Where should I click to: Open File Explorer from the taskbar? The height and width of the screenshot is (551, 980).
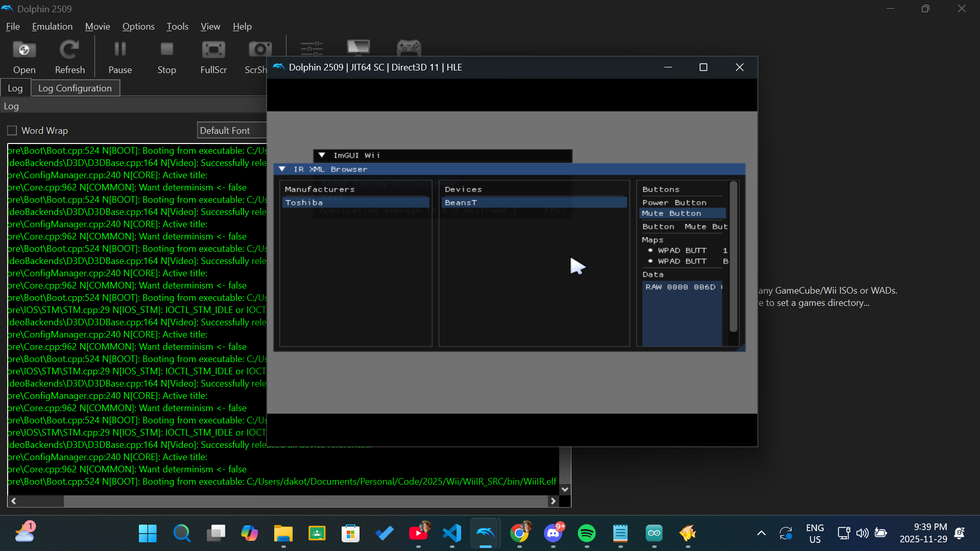pos(283,534)
